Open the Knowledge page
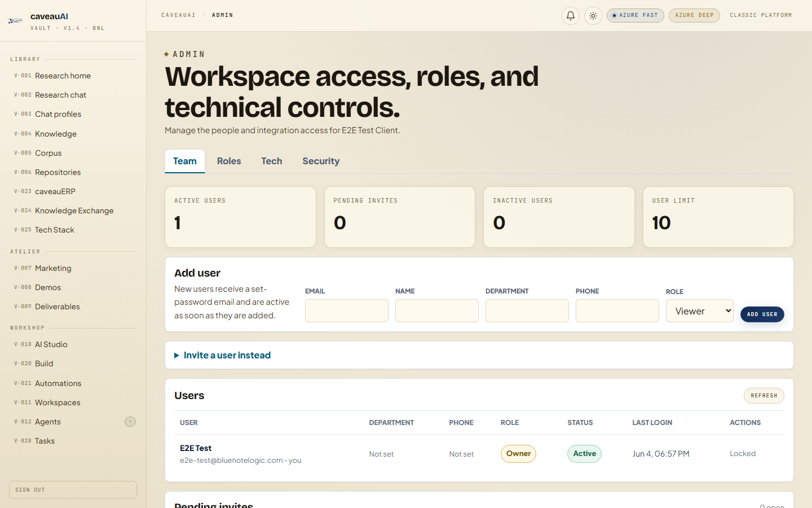The width and height of the screenshot is (812, 508). 73,134
